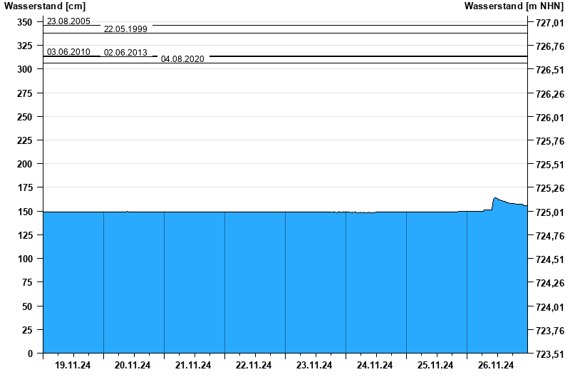Click the 23.08.2005 flood marker label
The height and width of the screenshot is (392, 570).
click(x=68, y=21)
